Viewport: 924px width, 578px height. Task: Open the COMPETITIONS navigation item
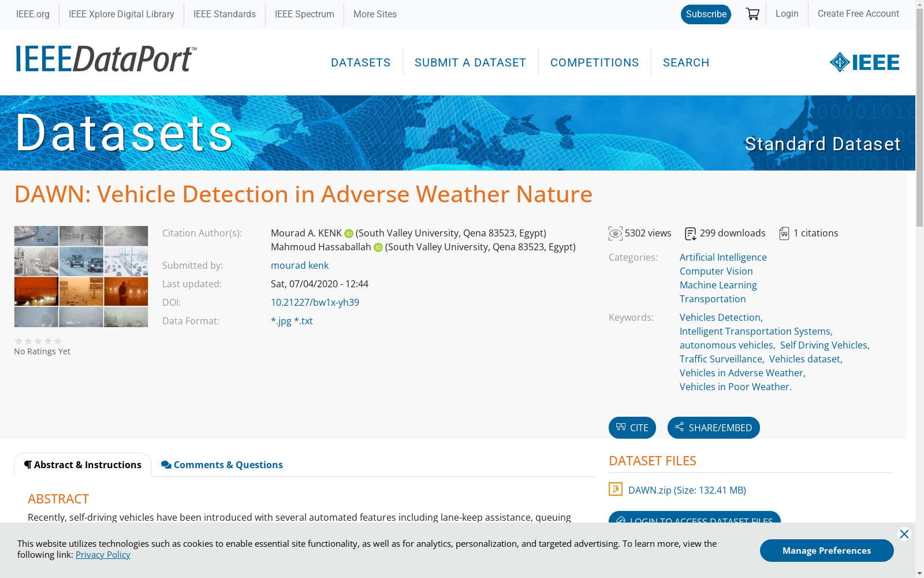coord(594,62)
